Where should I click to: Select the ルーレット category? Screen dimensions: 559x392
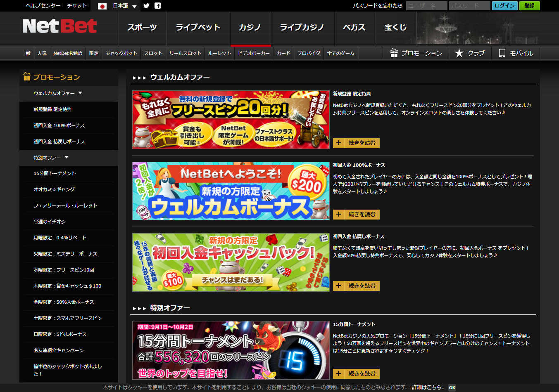tap(219, 53)
